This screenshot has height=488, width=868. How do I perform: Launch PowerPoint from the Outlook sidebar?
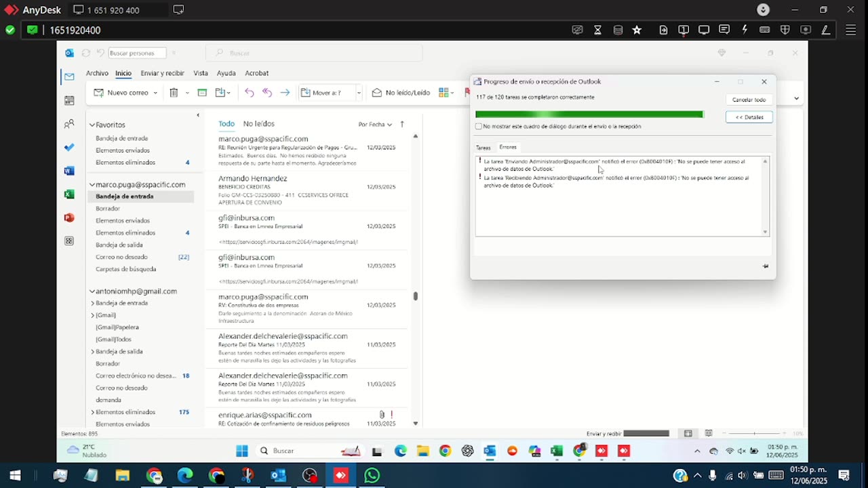[69, 218]
